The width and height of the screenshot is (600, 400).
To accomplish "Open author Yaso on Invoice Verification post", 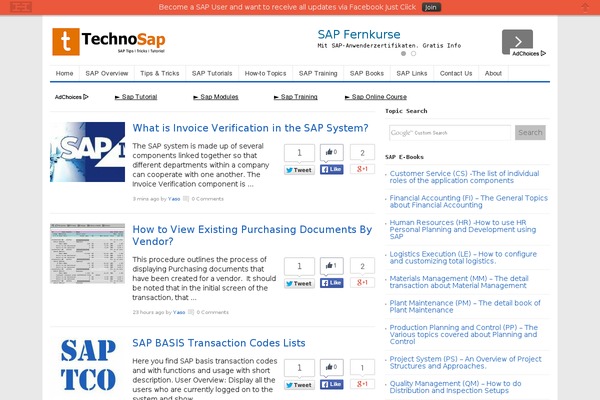I will (174, 199).
